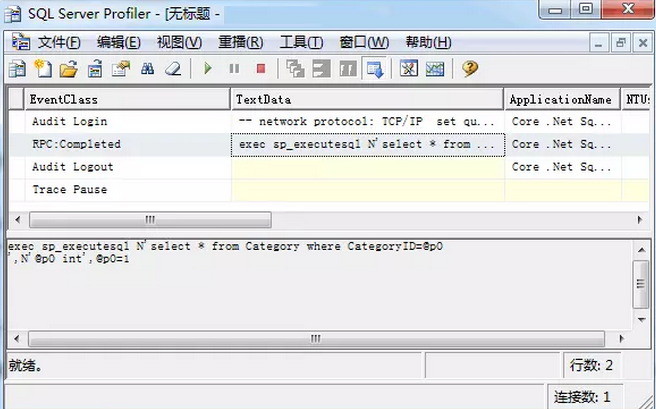The image size is (656, 409).
Task: Click the EventClass column header
Action: [128, 100]
